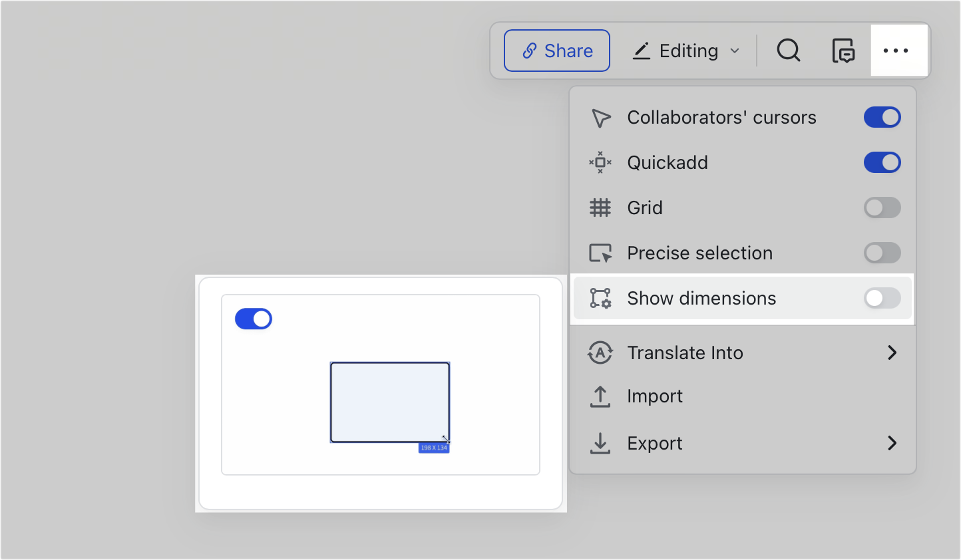Click the Precise selection icon

pos(600,253)
